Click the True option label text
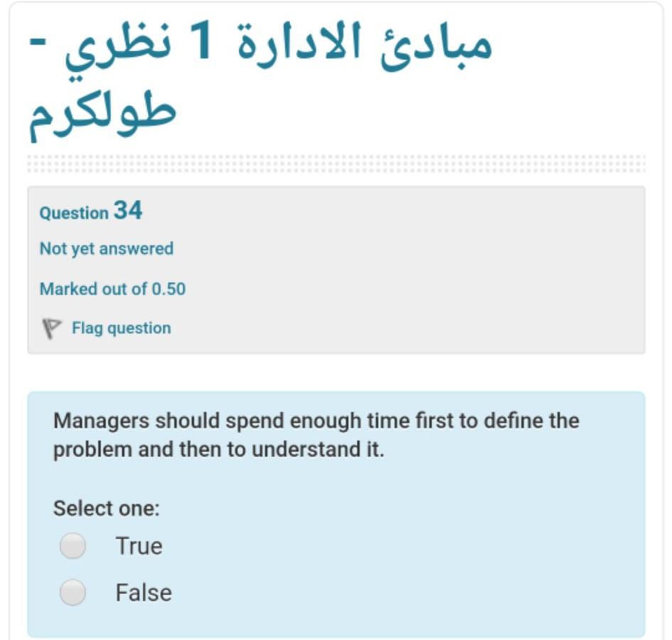 pyautogui.click(x=139, y=545)
